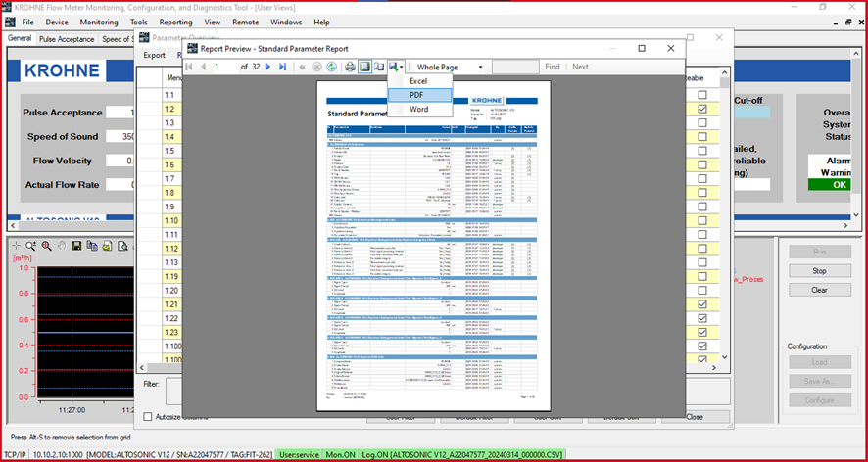Screen dimensions: 868x462
Task: Select the crosshair cursor tool above chart
Action: (x=16, y=246)
